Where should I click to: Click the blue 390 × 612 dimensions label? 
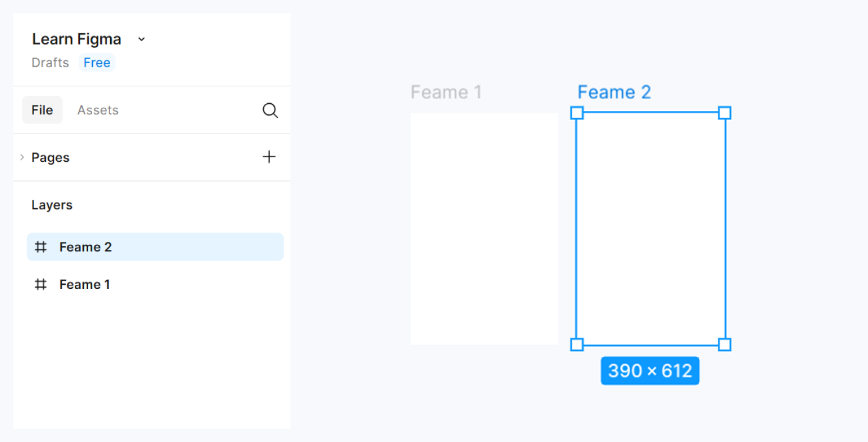649,371
